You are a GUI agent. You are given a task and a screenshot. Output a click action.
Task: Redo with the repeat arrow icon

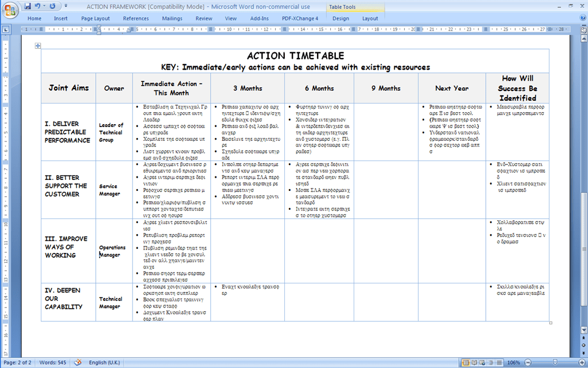(x=52, y=6)
